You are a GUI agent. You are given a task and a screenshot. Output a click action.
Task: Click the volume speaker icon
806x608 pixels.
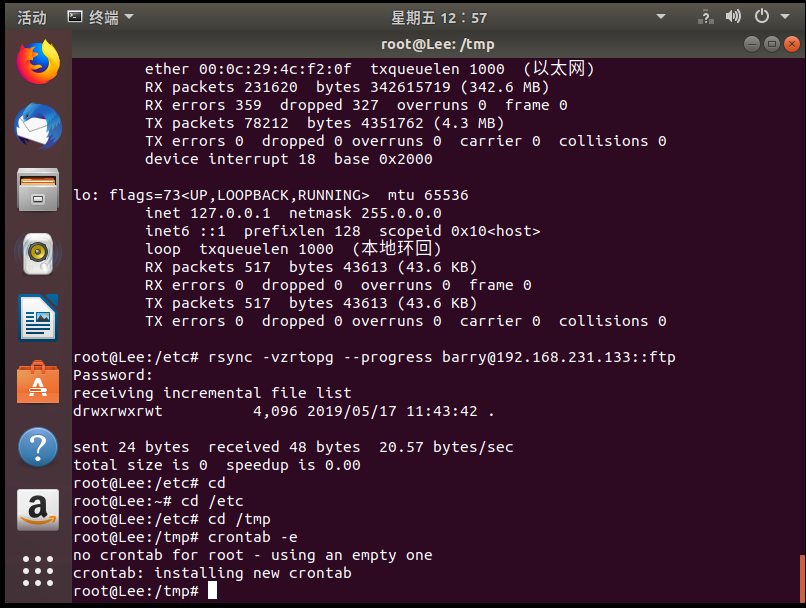733,17
